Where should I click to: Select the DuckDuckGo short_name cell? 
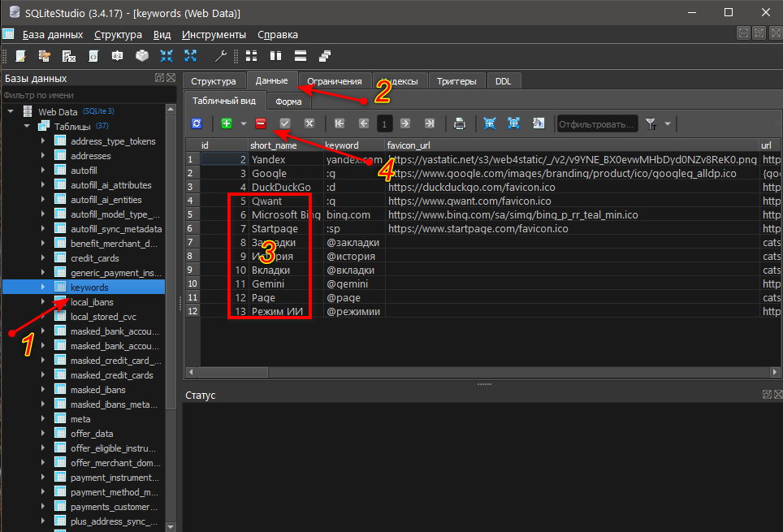tap(286, 187)
